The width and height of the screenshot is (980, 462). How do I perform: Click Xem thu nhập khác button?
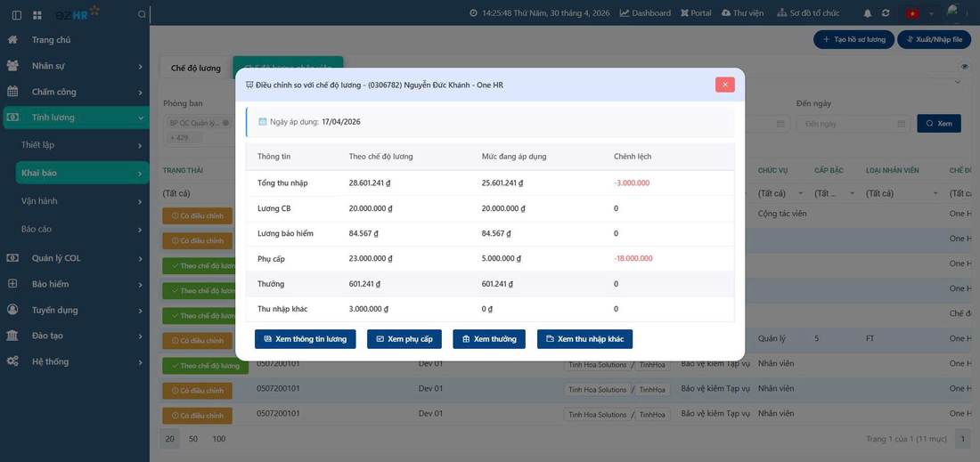(585, 339)
